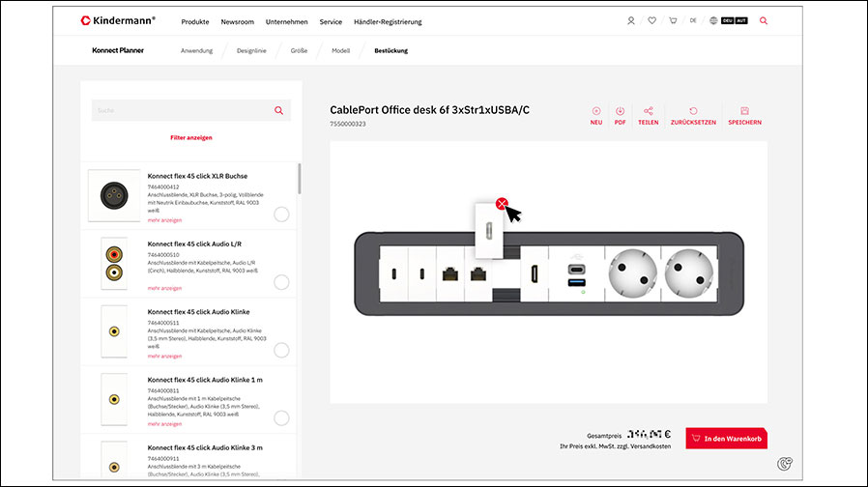
Task: Expand Audio Klinke 1 m mehr anzeigen
Action: [164, 424]
